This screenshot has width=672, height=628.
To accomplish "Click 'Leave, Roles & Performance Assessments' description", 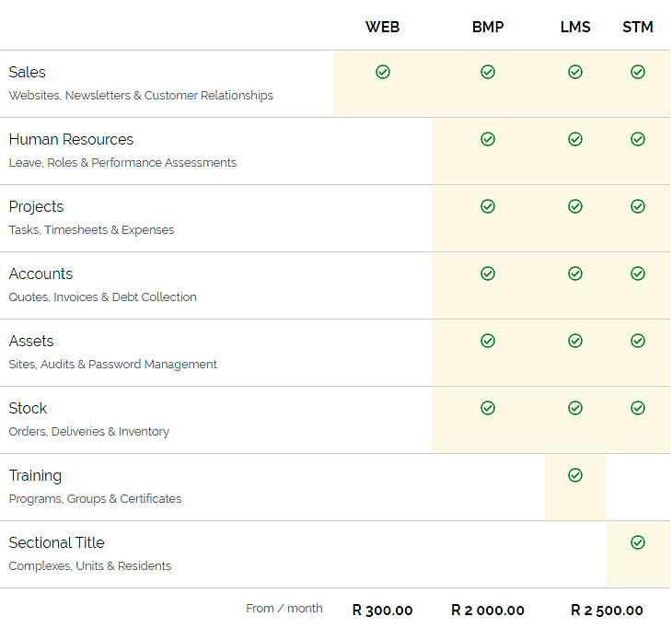I will click(x=122, y=163).
